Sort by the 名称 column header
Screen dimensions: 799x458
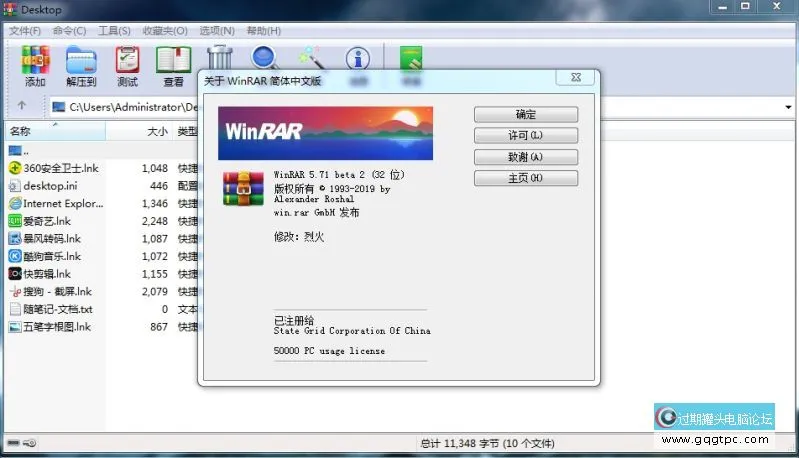[x=55, y=131]
